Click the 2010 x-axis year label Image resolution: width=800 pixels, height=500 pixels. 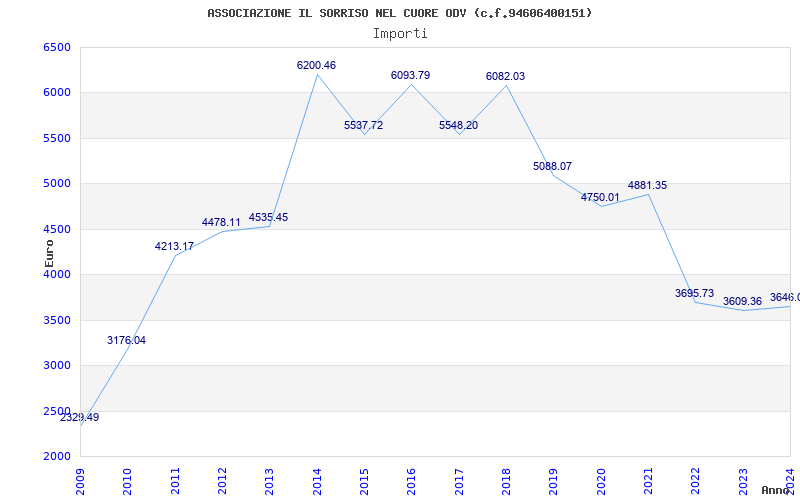[128, 482]
